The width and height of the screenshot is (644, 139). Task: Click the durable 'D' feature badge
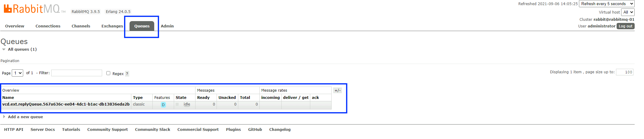coord(163,105)
